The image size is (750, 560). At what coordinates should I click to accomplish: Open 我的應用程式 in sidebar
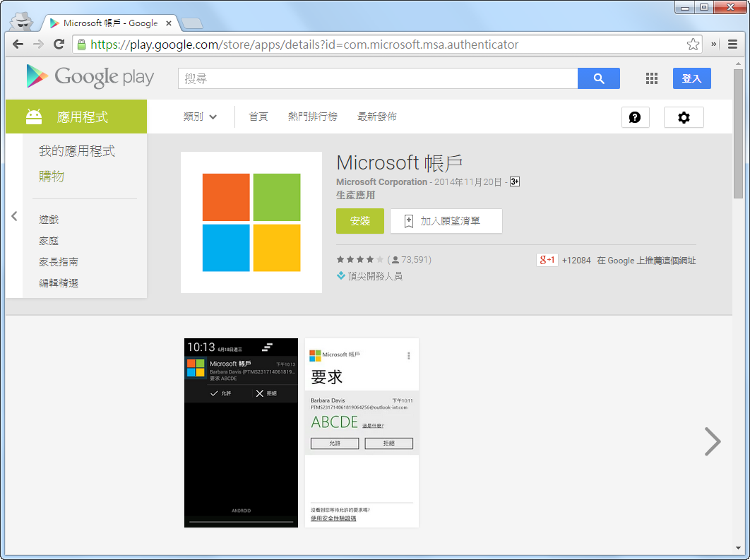(x=77, y=151)
